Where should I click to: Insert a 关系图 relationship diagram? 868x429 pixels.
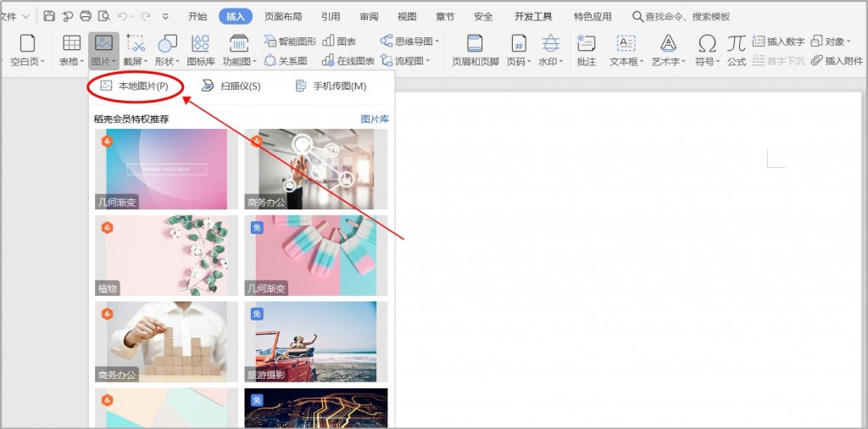286,60
